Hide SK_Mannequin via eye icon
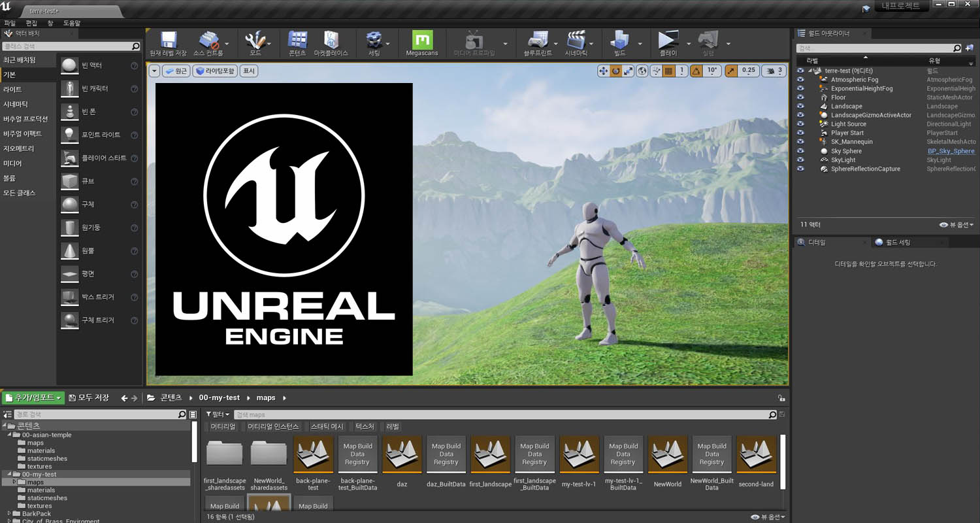 (x=800, y=142)
